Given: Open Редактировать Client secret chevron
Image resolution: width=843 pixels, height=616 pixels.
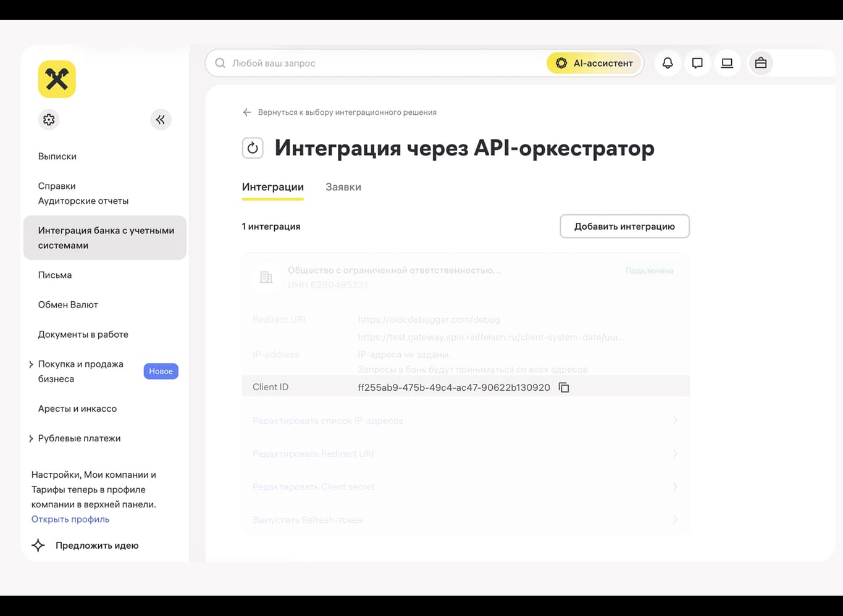Looking at the screenshot, I should (x=675, y=486).
